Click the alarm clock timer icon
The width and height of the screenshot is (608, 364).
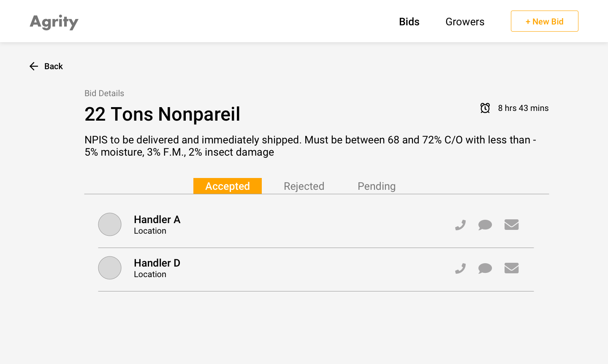point(485,108)
